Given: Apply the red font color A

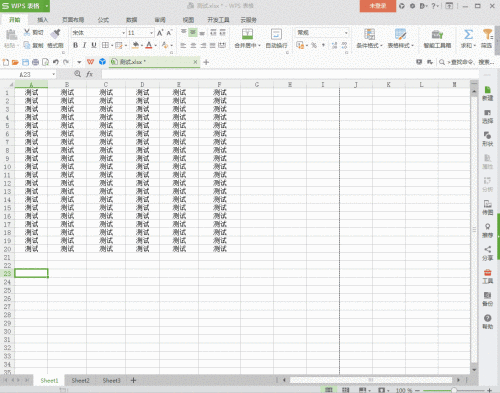Looking at the screenshot, I should pyautogui.click(x=149, y=45).
